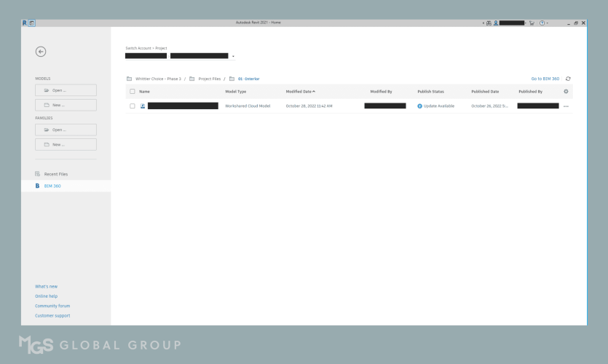Screen dimensions: 608x364
Task: Click the Revit R application logo
Action: click(x=25, y=23)
